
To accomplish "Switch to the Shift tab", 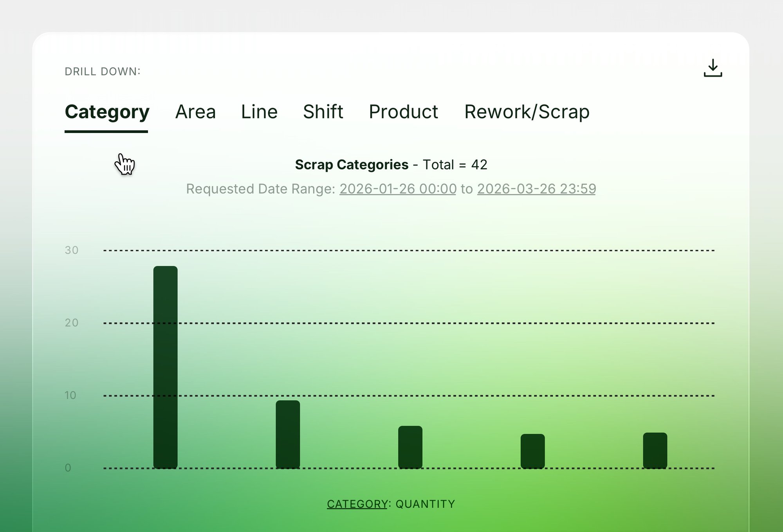I will coord(323,112).
